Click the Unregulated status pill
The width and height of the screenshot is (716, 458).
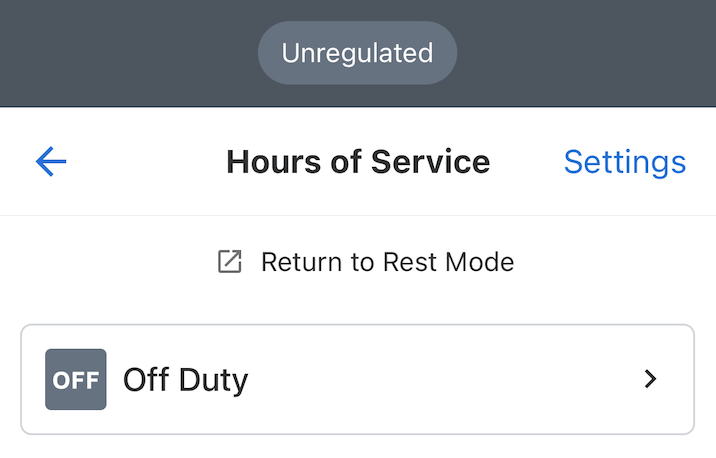tap(357, 53)
